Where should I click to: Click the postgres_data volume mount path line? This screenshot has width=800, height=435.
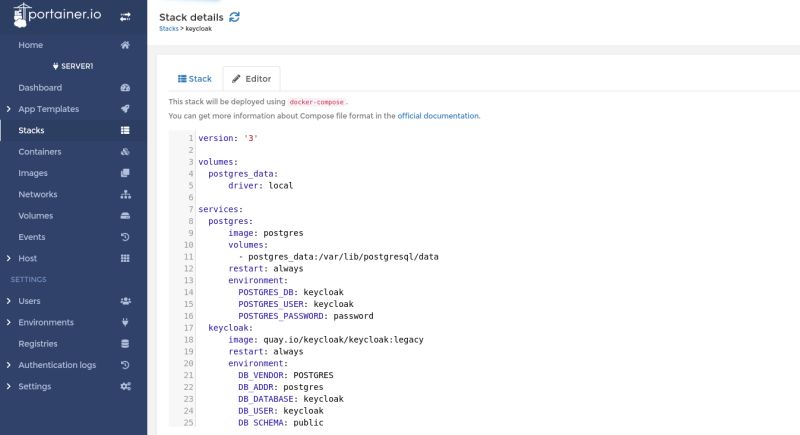click(x=339, y=257)
